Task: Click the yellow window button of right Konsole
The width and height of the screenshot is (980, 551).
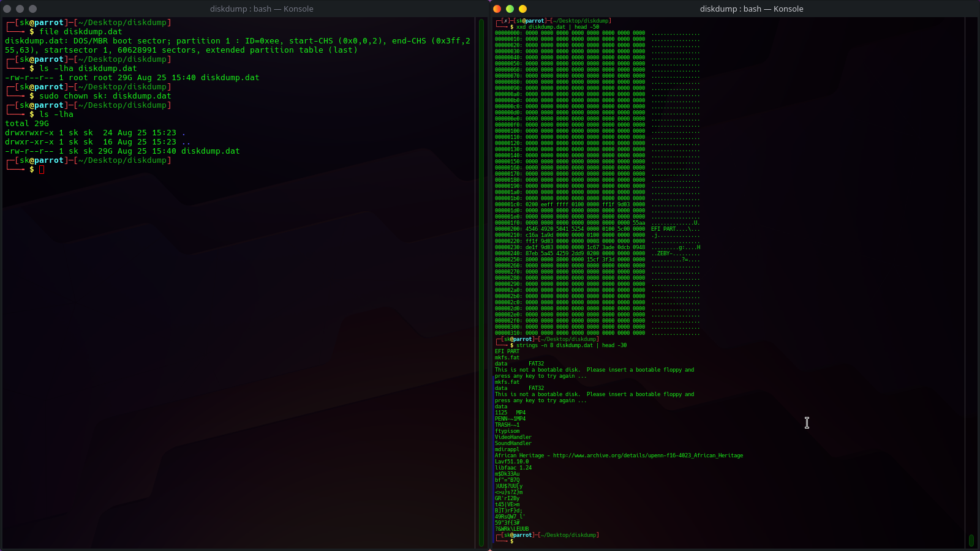Action: pos(522,9)
